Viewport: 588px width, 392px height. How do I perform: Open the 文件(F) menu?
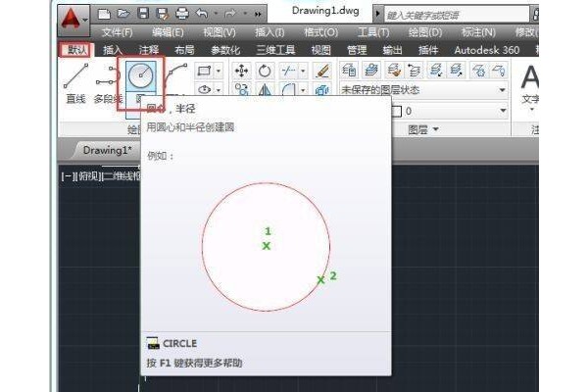[x=118, y=32]
